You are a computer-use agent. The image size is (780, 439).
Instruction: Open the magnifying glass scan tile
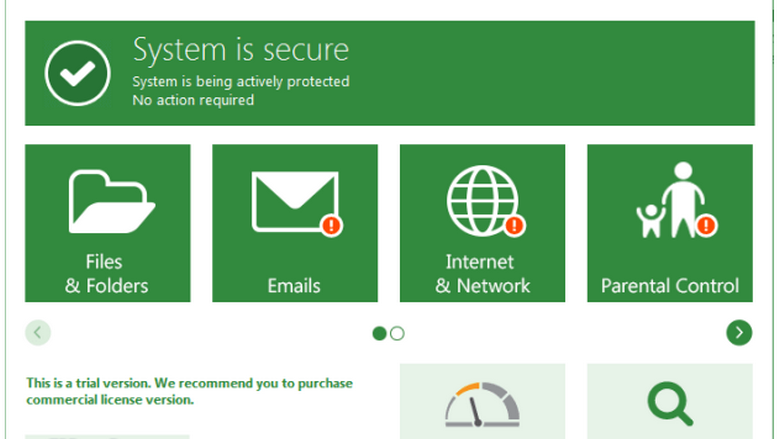click(x=670, y=401)
